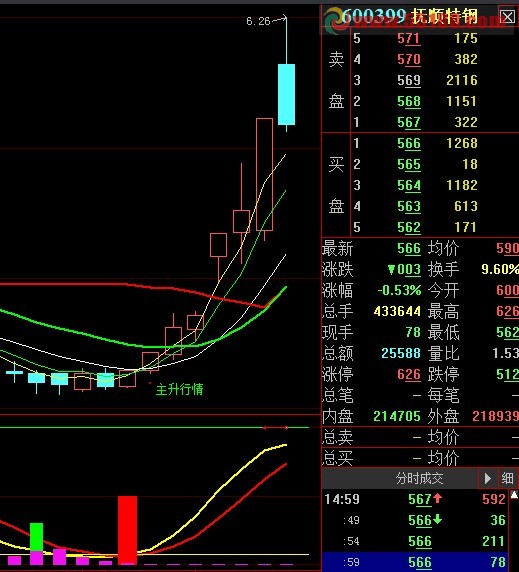Click the tall red volume bar

tap(127, 530)
